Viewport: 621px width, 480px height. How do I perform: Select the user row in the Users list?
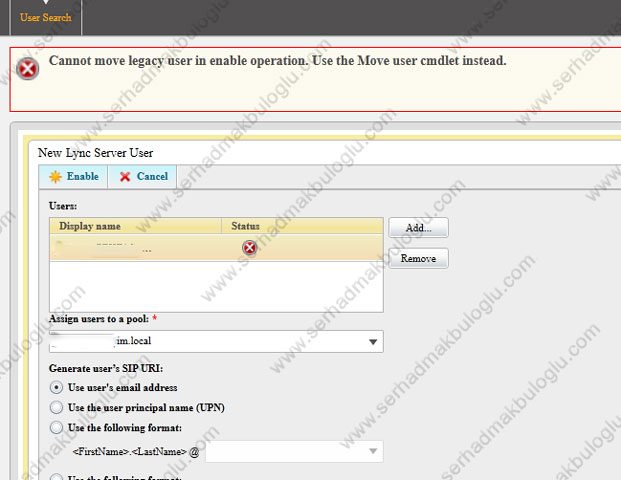(x=216, y=248)
